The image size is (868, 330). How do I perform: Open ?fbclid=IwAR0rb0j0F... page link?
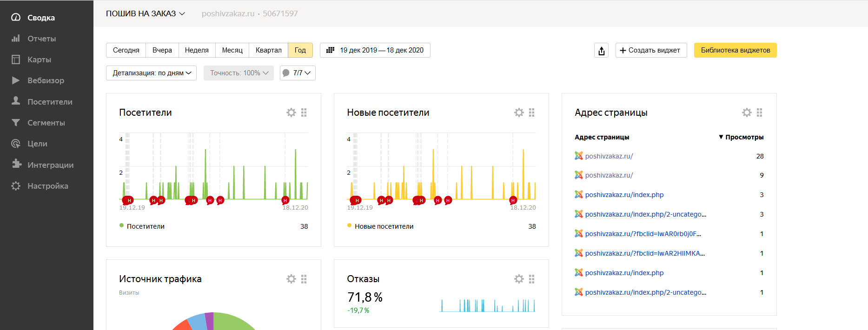pyautogui.click(x=643, y=234)
